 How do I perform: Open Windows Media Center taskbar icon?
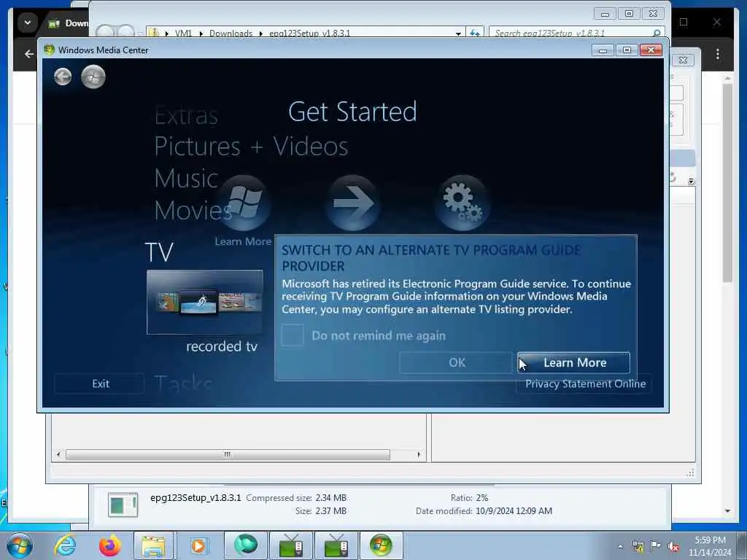(381, 545)
